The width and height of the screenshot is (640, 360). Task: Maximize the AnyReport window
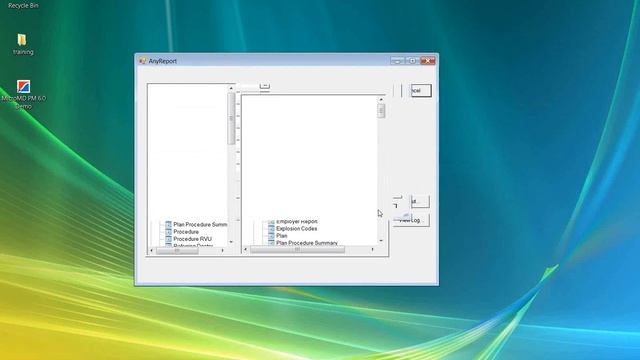click(x=412, y=61)
